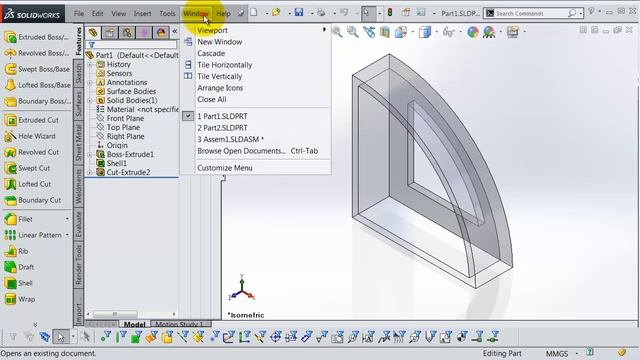Open the Tools menu
640x360 pixels.
tap(167, 13)
